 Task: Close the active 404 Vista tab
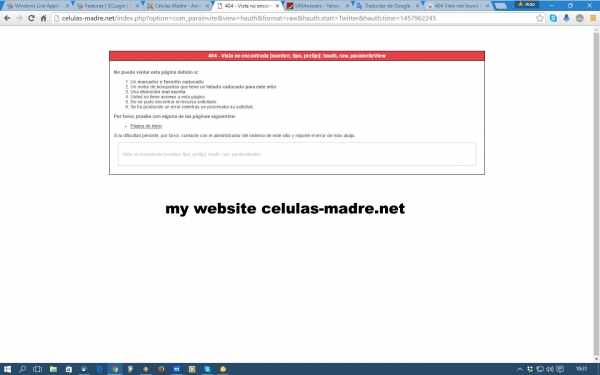pyautogui.click(x=277, y=6)
